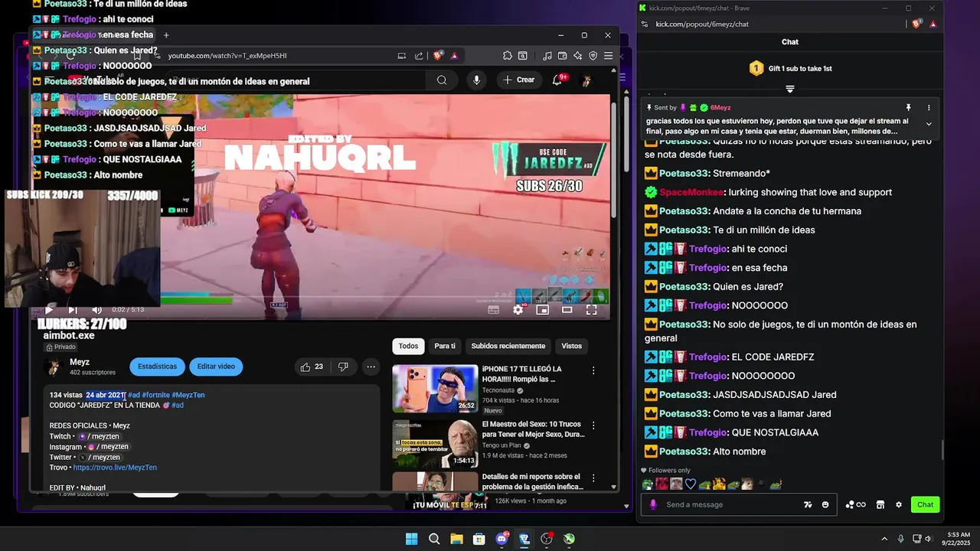The image size is (980, 551).
Task: Start YouTube voice search microphone
Action: tap(477, 80)
